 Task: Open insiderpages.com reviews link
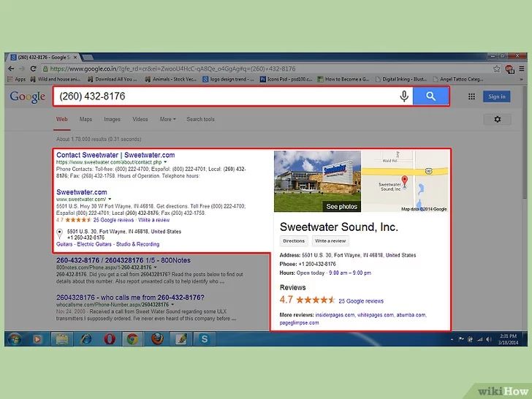(x=335, y=315)
